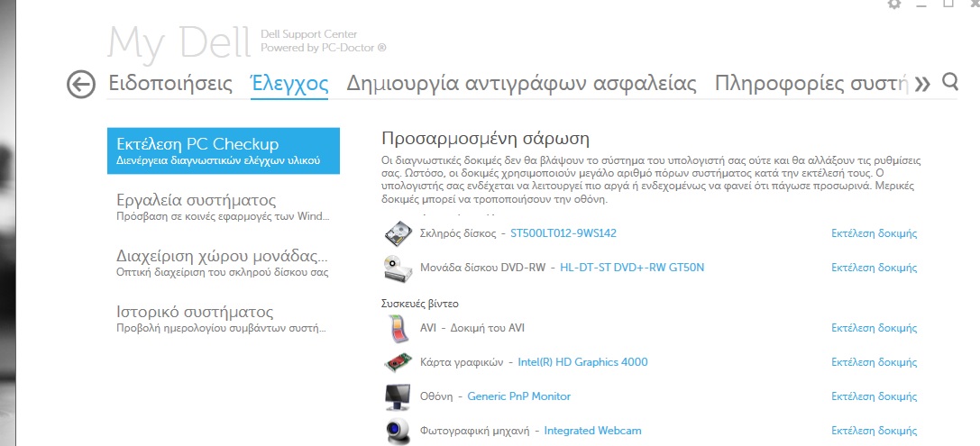Switch to Δημιουργία αντιγράφων ασφαλείας tab

tap(521, 83)
